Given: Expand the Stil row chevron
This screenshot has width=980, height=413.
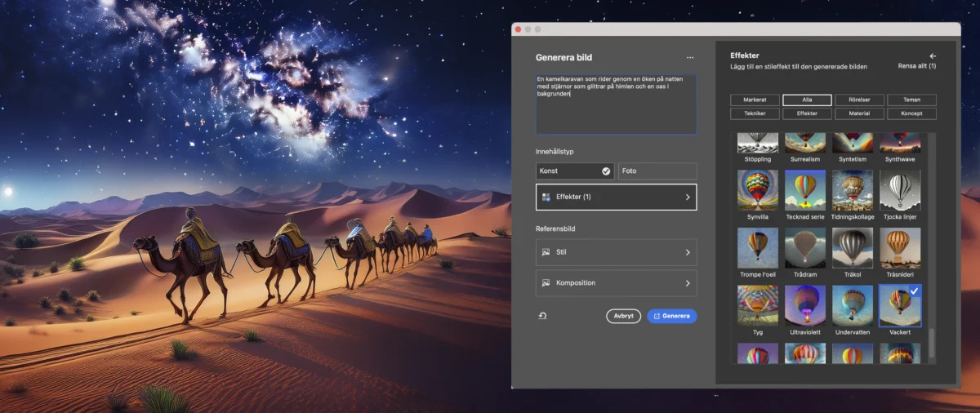Looking at the screenshot, I should [x=688, y=252].
